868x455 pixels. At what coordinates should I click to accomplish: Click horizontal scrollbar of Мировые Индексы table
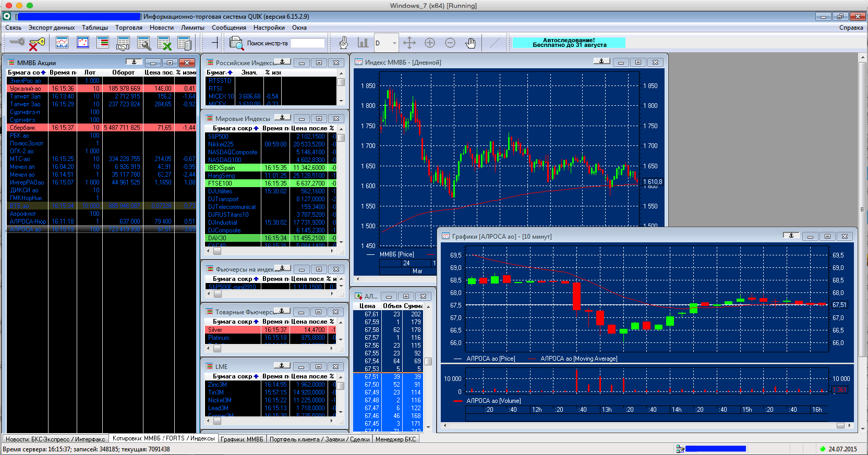click(x=269, y=251)
